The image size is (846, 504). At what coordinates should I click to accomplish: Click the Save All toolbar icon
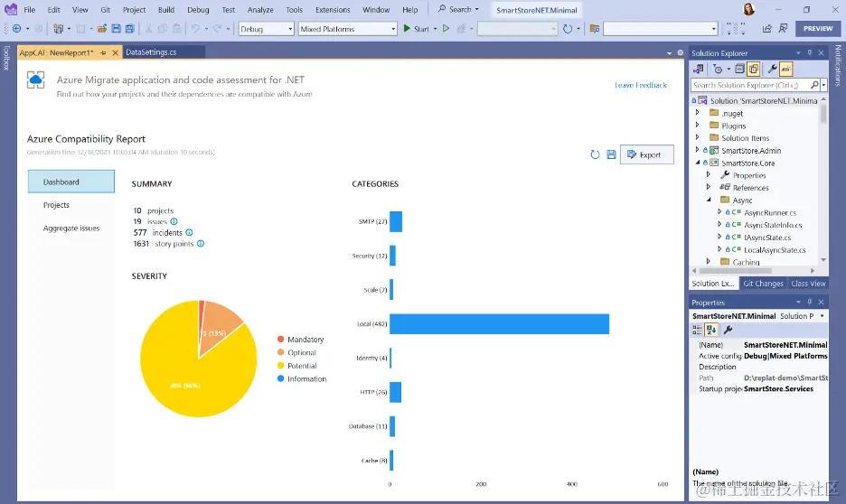point(130,29)
